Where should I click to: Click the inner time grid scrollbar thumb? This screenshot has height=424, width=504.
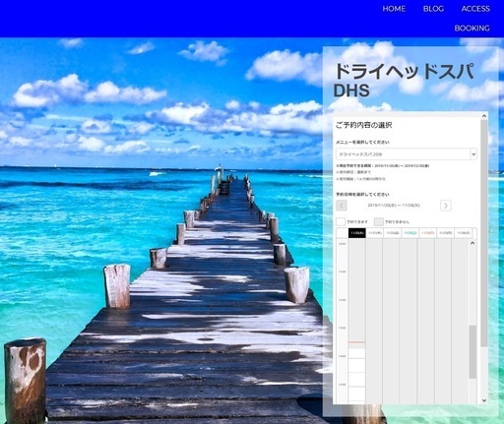tap(472, 352)
